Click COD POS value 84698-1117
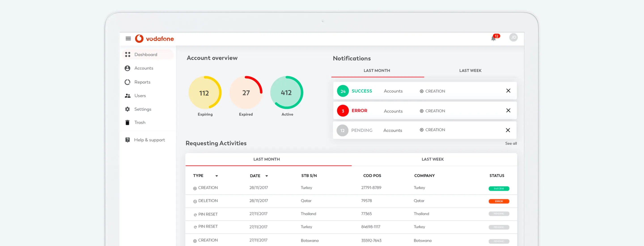 point(371,227)
